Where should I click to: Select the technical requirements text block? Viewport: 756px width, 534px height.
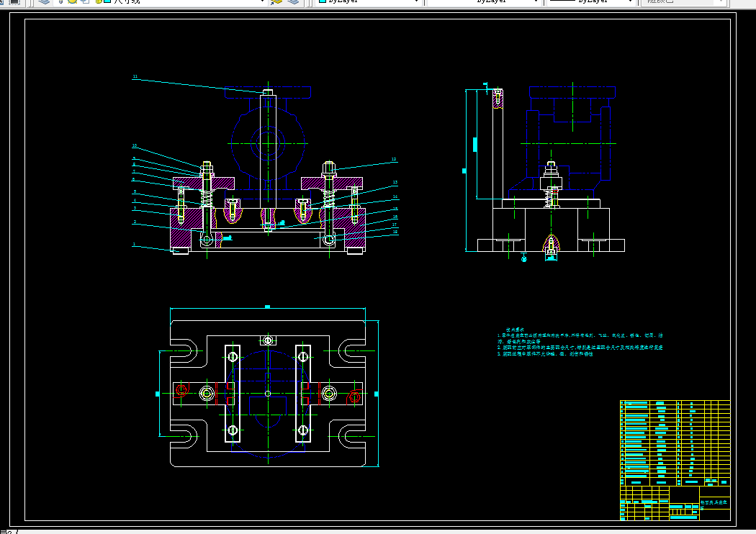click(x=580, y=342)
